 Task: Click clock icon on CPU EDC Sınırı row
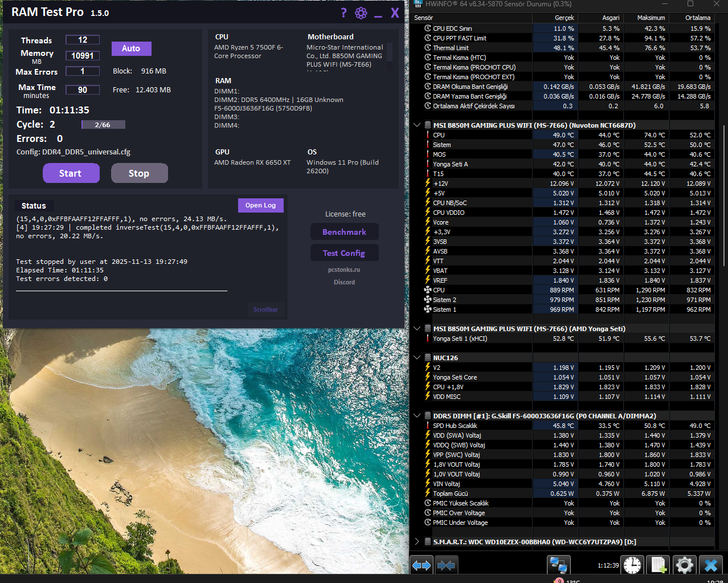pyautogui.click(x=428, y=28)
